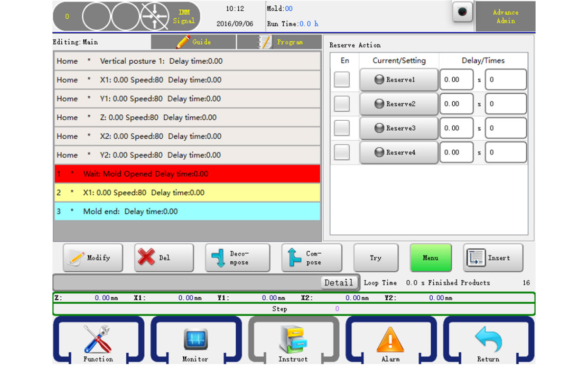Screen dimensions: 588x365
Task: Switch to the Program tab
Action: [x=279, y=42]
